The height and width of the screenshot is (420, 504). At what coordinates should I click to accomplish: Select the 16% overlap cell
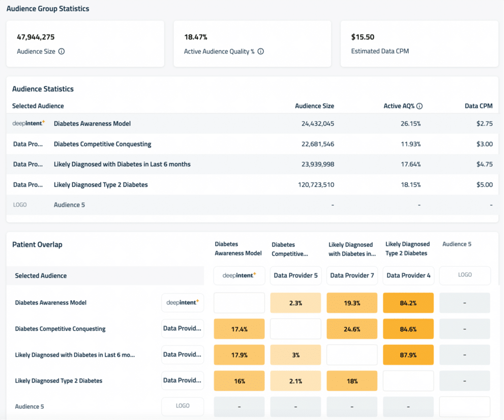coord(239,381)
